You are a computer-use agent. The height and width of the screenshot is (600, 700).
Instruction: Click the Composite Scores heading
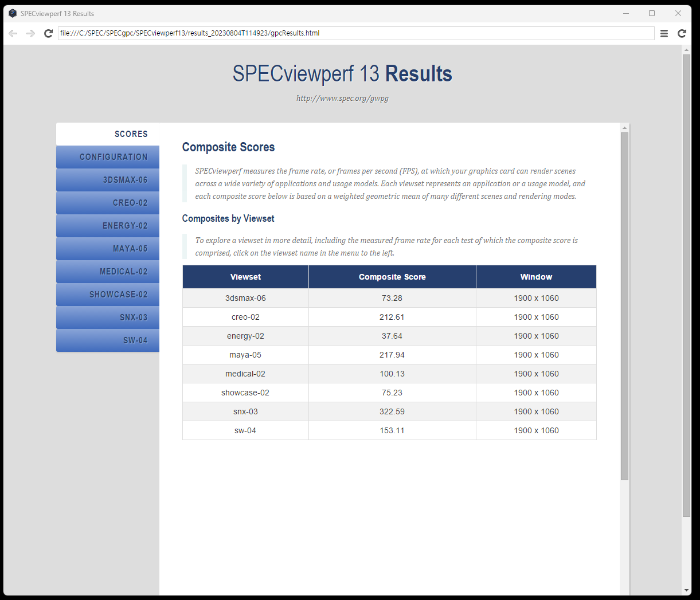pos(228,147)
